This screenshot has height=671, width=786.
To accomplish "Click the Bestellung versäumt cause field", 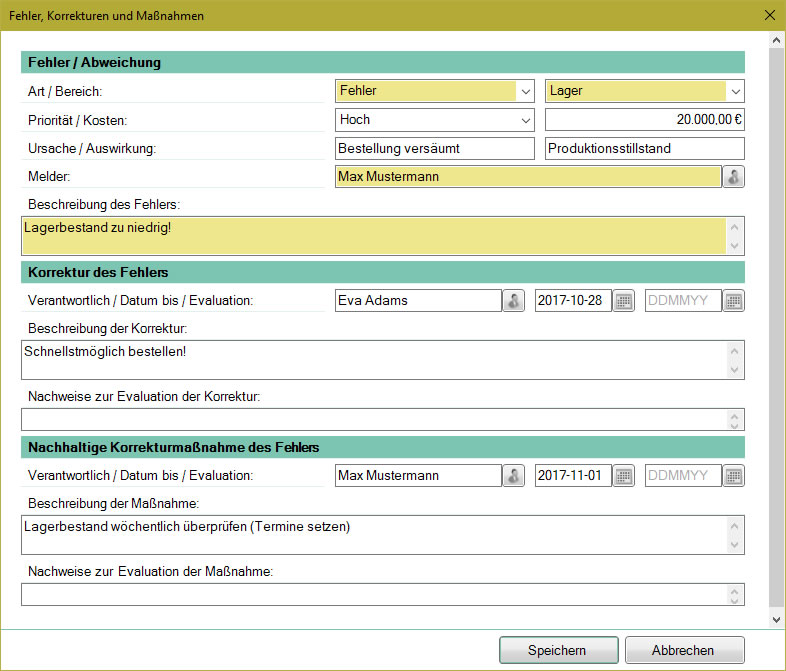I will [435, 148].
